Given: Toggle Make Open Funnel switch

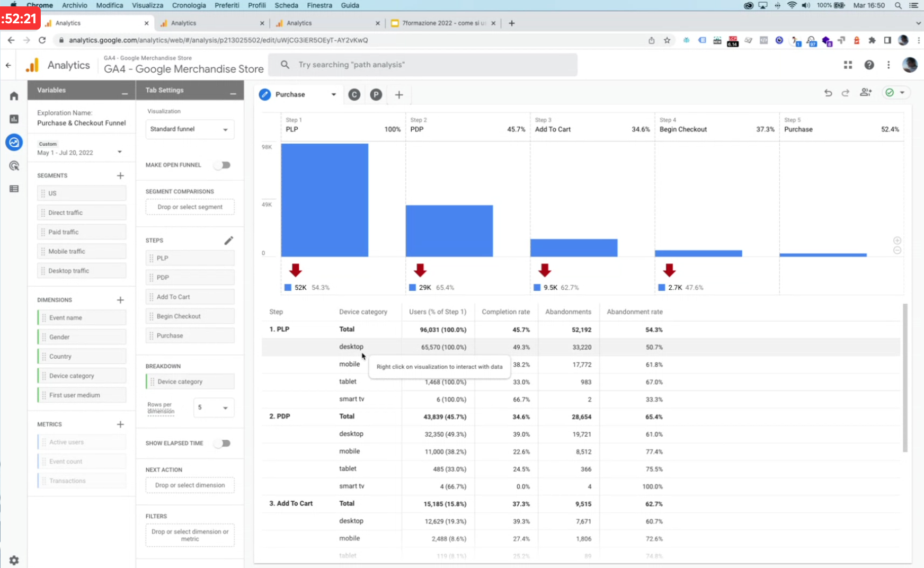Looking at the screenshot, I should (x=223, y=165).
